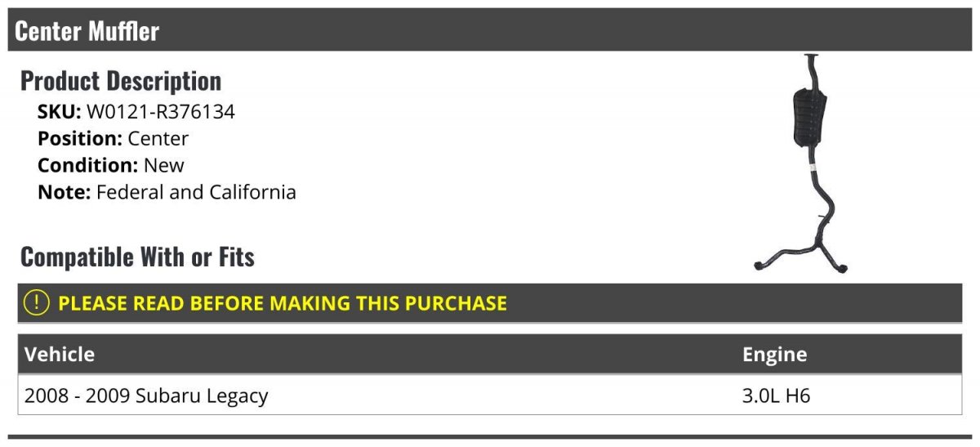Click the Position label
Screen dimensions: 980x447
(x=79, y=139)
